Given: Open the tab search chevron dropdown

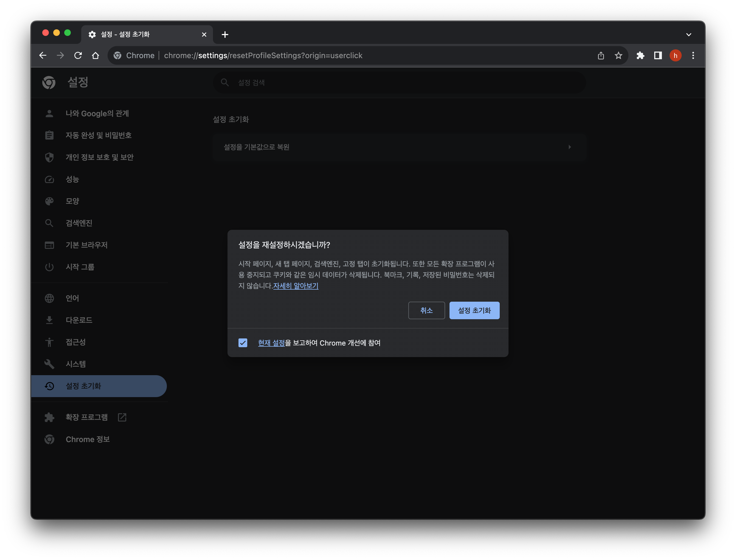Looking at the screenshot, I should [x=688, y=35].
